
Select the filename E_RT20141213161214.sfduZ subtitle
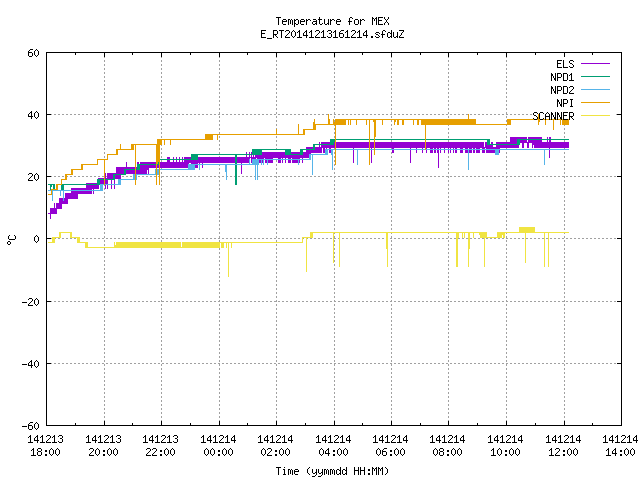pyautogui.click(x=332, y=34)
